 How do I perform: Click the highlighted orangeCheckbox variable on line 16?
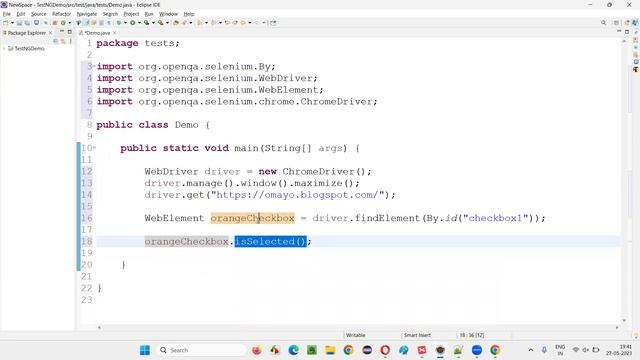click(252, 218)
